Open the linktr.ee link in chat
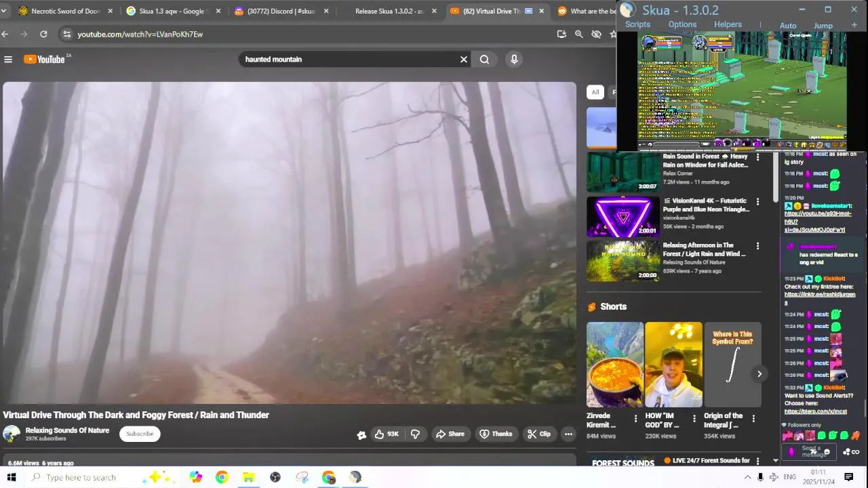Viewport: 868px width, 488px height. point(820,298)
